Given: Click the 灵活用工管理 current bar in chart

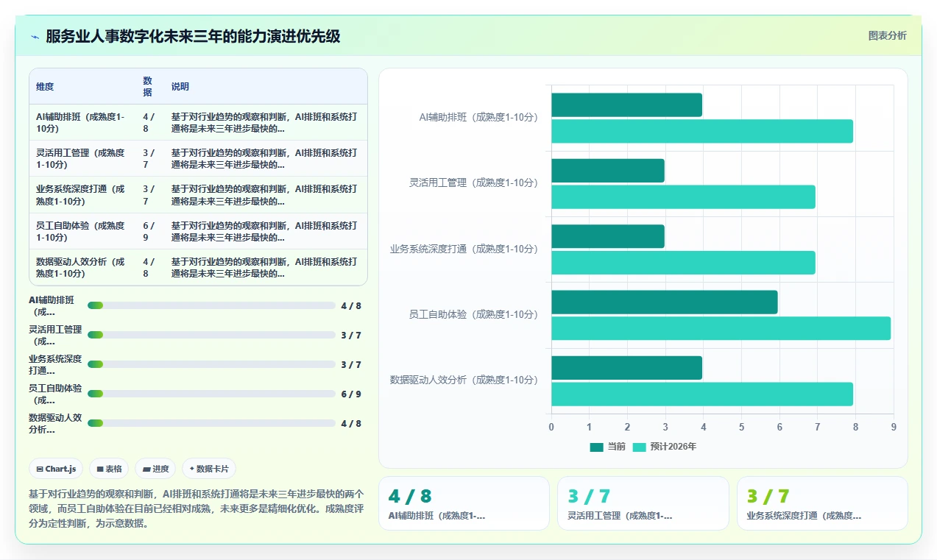Looking at the screenshot, I should 608,171.
